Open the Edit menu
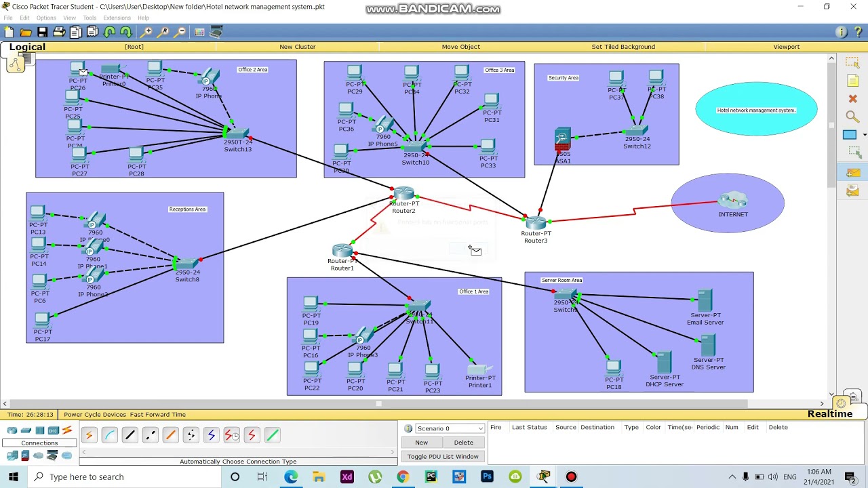This screenshot has height=488, width=868. pyautogui.click(x=24, y=18)
